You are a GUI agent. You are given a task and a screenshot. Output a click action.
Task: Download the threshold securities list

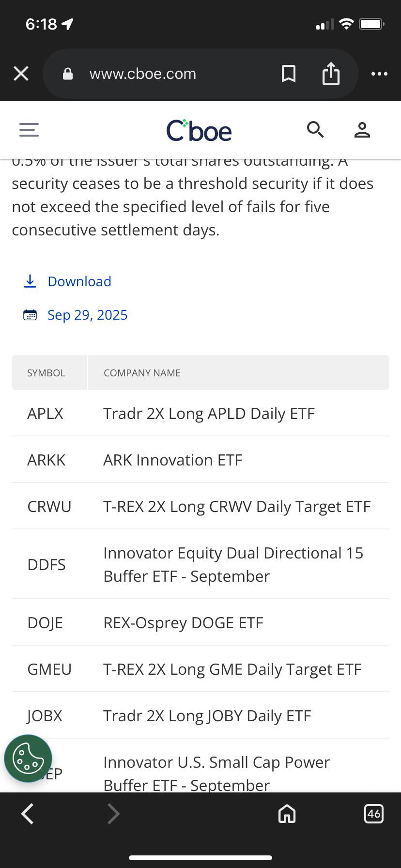(x=79, y=281)
